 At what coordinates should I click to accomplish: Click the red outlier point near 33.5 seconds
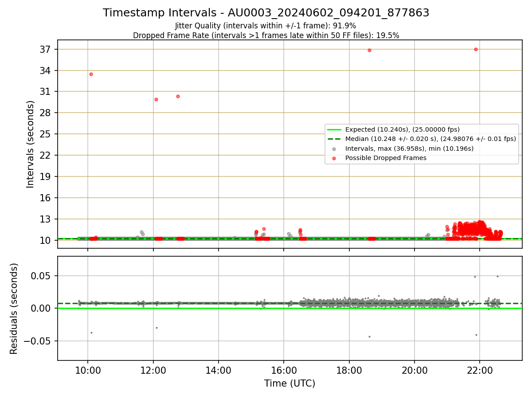(91, 74)
